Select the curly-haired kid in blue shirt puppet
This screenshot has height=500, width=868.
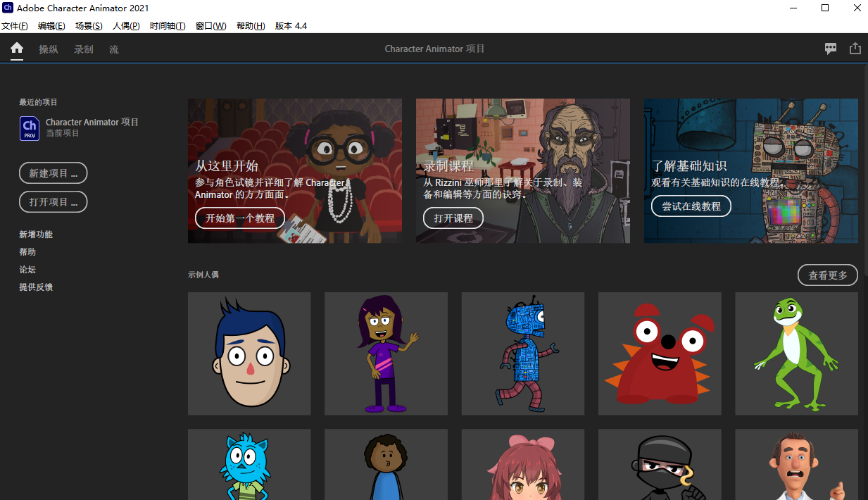tap(386, 464)
